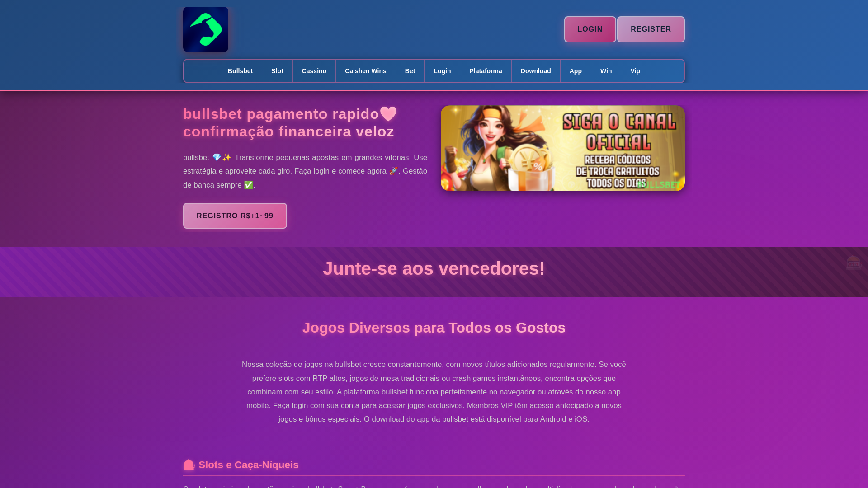The image size is (868, 488).
Task: Click the Junte-se aos vencedores heading banner
Action: coord(434,269)
